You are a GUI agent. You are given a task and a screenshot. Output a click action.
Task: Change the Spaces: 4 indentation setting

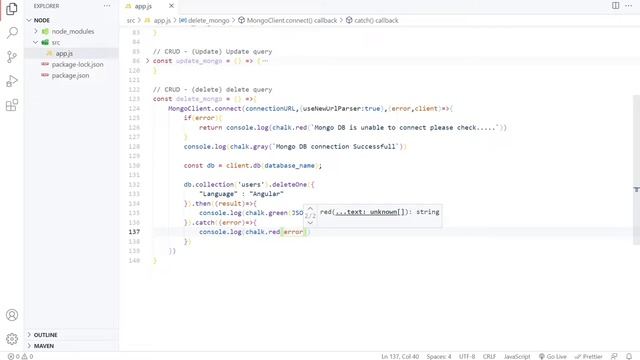439,356
